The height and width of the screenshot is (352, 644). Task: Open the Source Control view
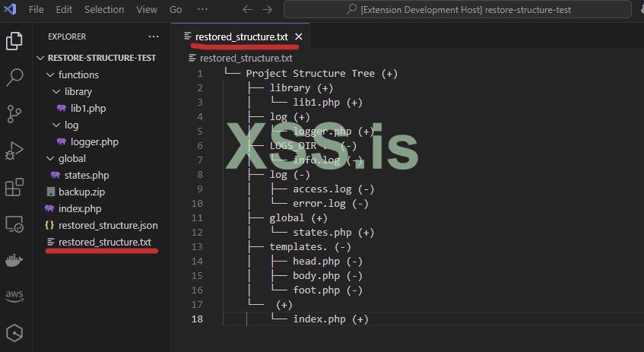point(14,114)
